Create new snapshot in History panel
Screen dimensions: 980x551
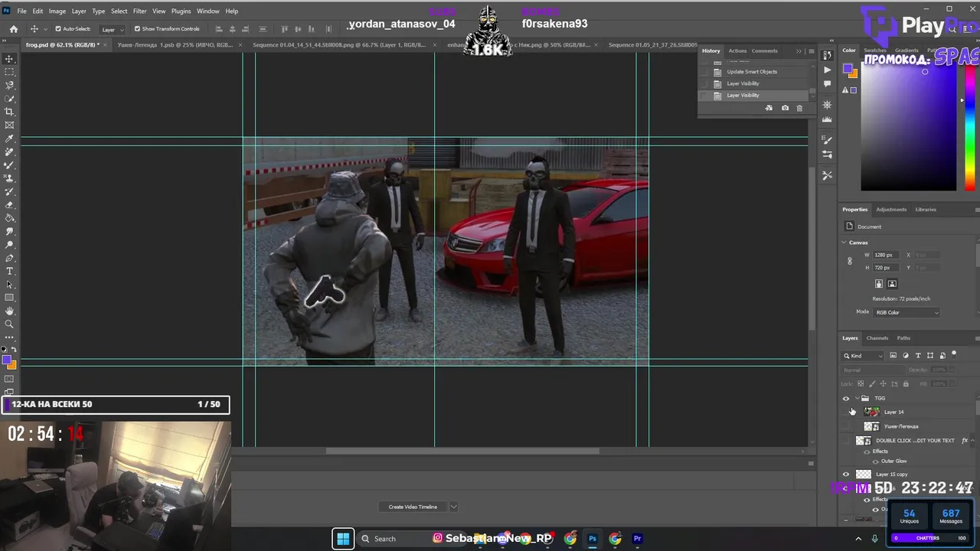click(x=785, y=108)
